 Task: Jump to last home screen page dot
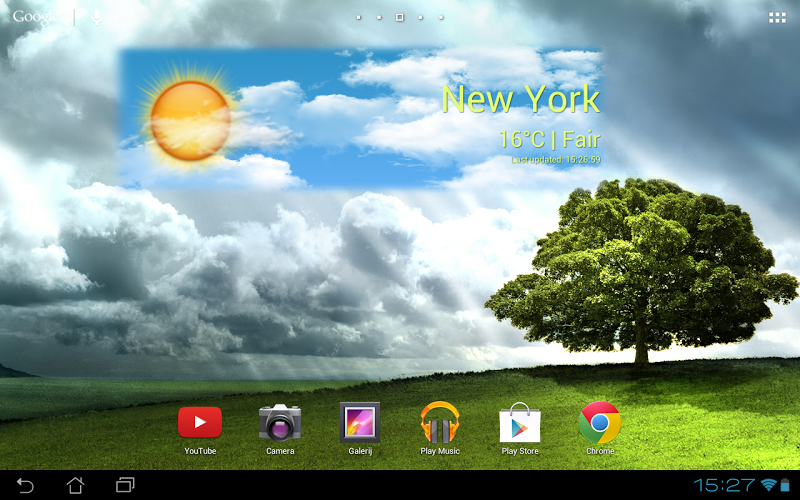click(x=441, y=17)
